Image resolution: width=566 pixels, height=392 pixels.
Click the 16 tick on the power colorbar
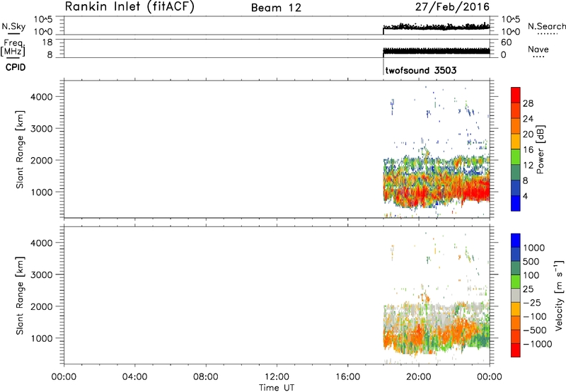[x=528, y=150]
